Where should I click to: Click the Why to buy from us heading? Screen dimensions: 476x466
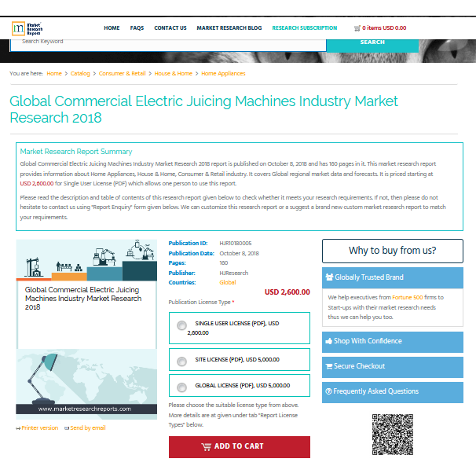coord(393,251)
